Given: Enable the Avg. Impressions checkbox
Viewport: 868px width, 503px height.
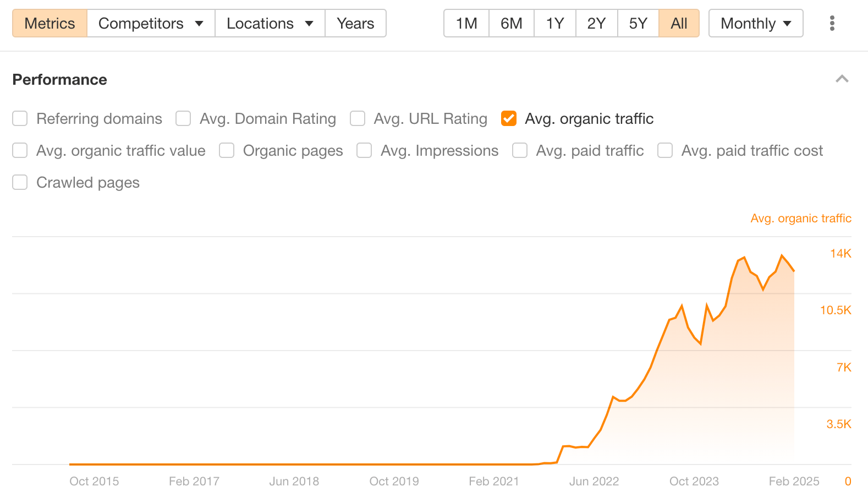Looking at the screenshot, I should pos(364,150).
